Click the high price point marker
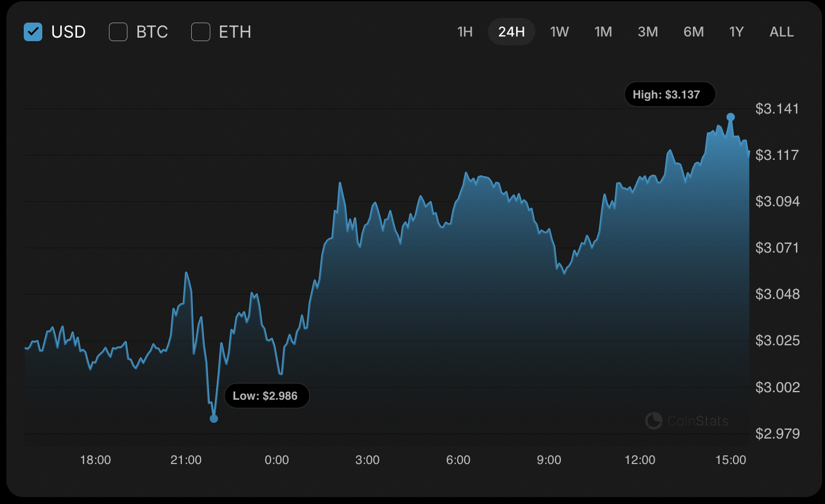 731,117
